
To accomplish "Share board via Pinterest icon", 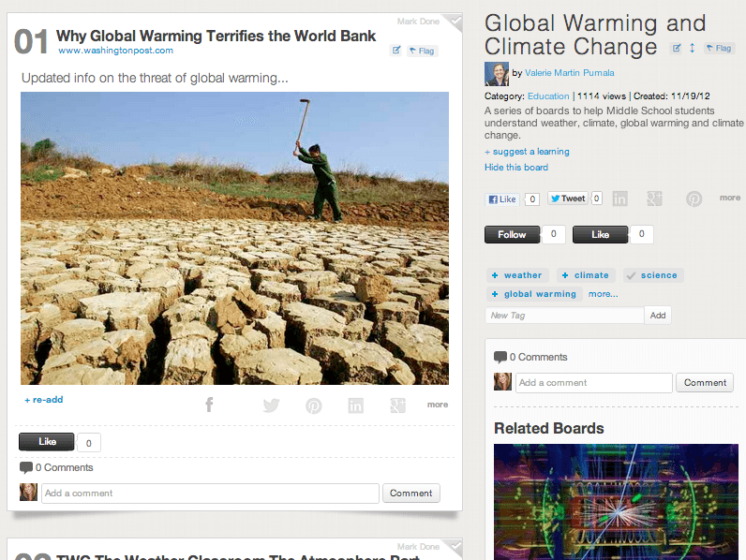I will tap(694, 199).
